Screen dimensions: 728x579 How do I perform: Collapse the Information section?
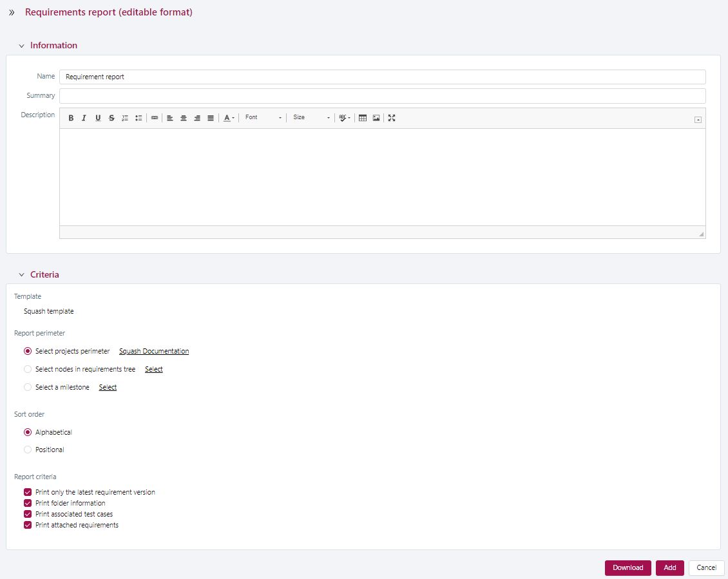(x=21, y=45)
